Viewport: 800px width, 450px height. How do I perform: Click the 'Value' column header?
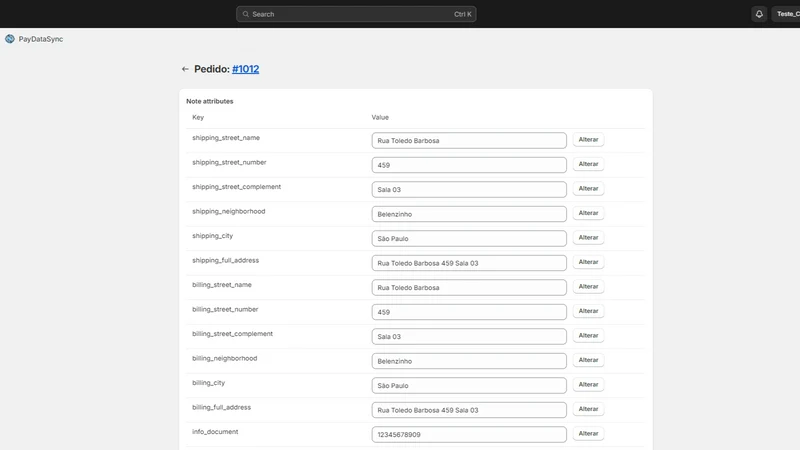(380, 117)
